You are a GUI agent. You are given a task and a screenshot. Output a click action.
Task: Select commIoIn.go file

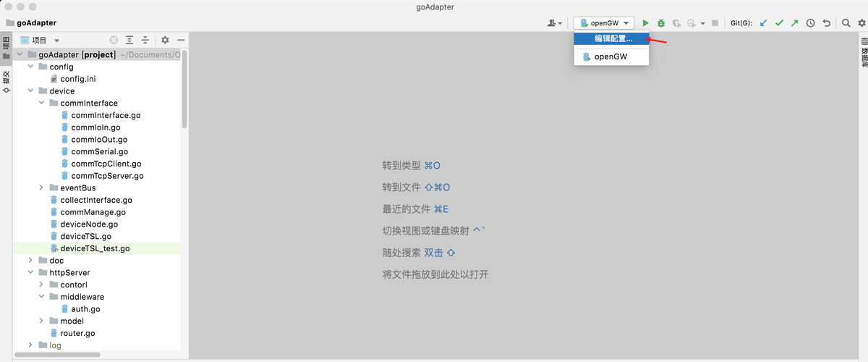(x=90, y=127)
